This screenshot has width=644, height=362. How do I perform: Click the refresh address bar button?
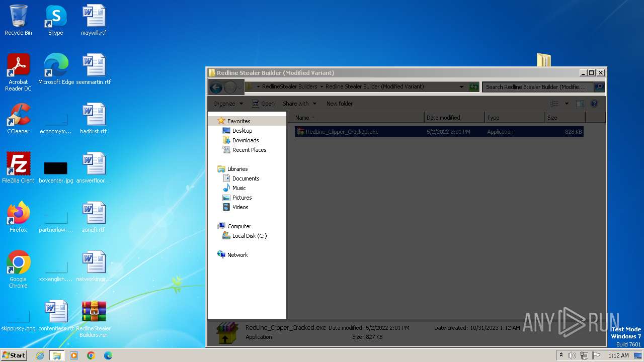(x=473, y=87)
